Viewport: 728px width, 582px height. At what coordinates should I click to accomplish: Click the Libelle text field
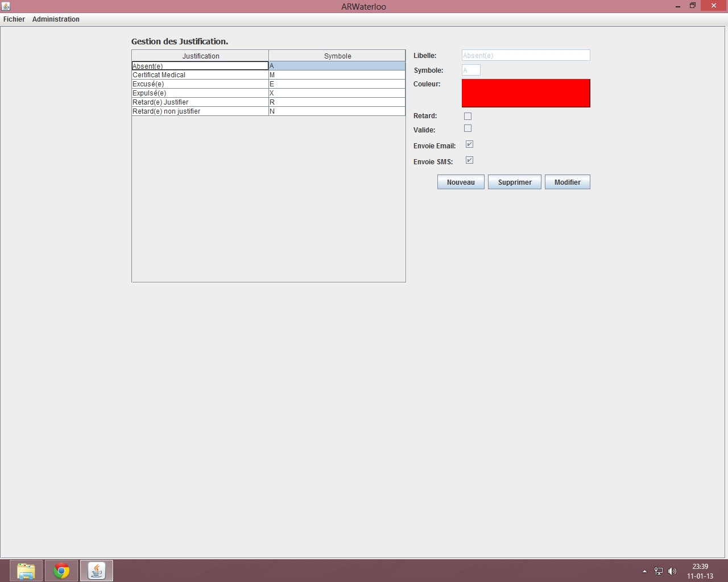(526, 55)
